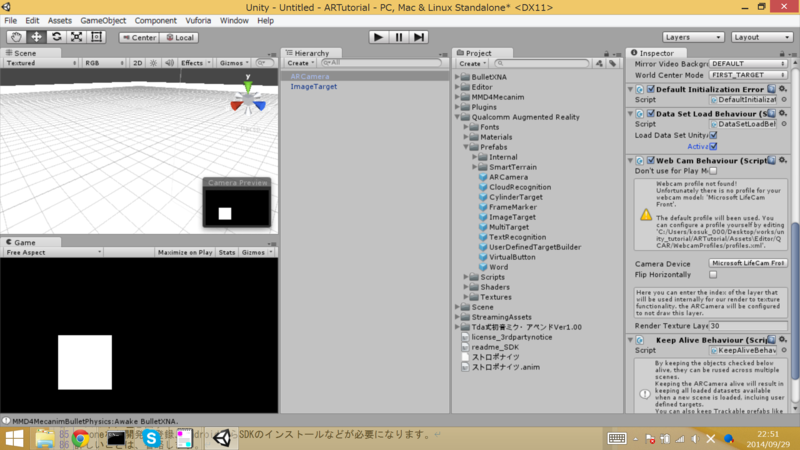
Task: Open Hierarchy Create menu button
Action: click(300, 63)
